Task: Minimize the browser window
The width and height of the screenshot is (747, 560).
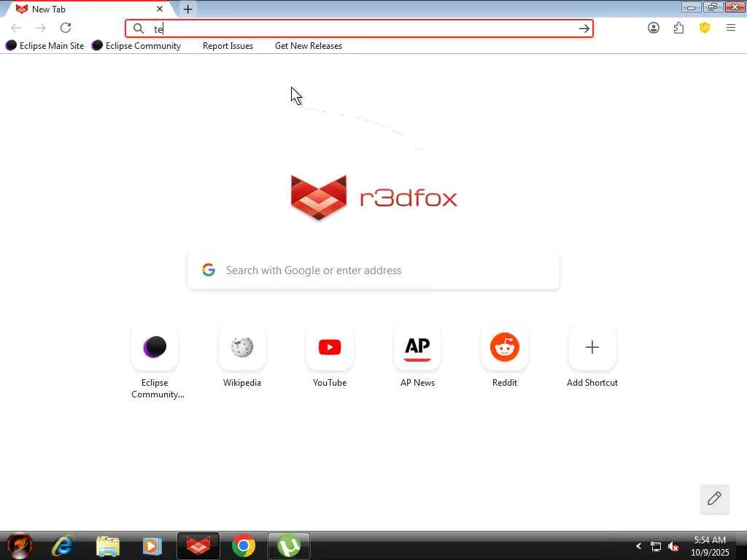Action: (691, 7)
